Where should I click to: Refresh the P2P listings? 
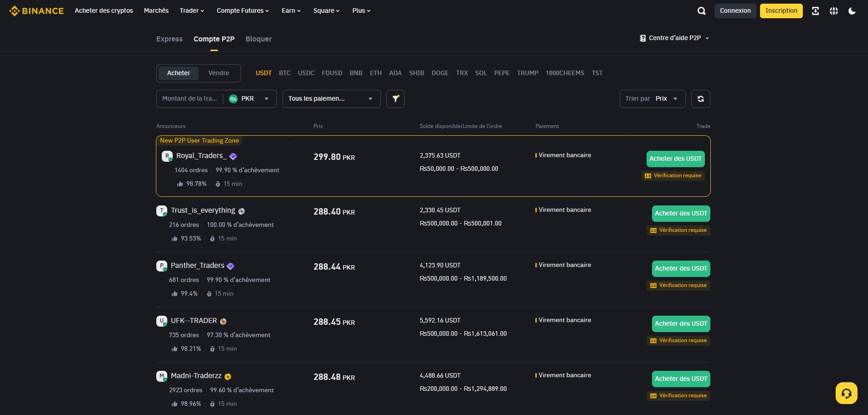pos(701,99)
